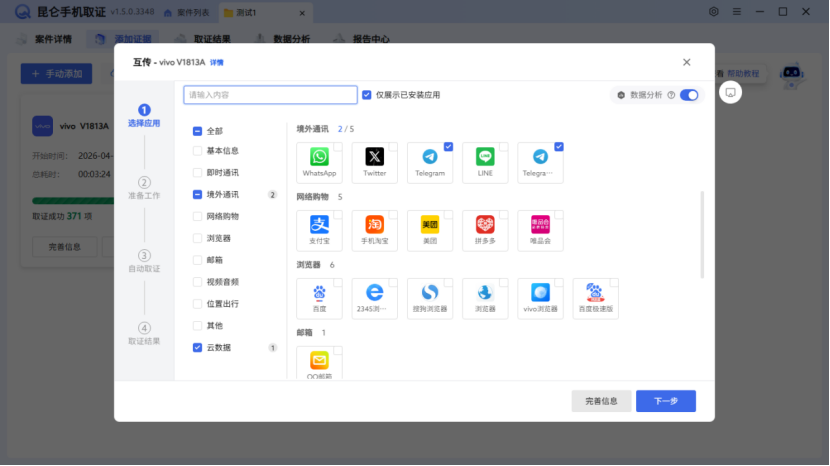Select the 手机淘宝 app tile

click(x=374, y=230)
